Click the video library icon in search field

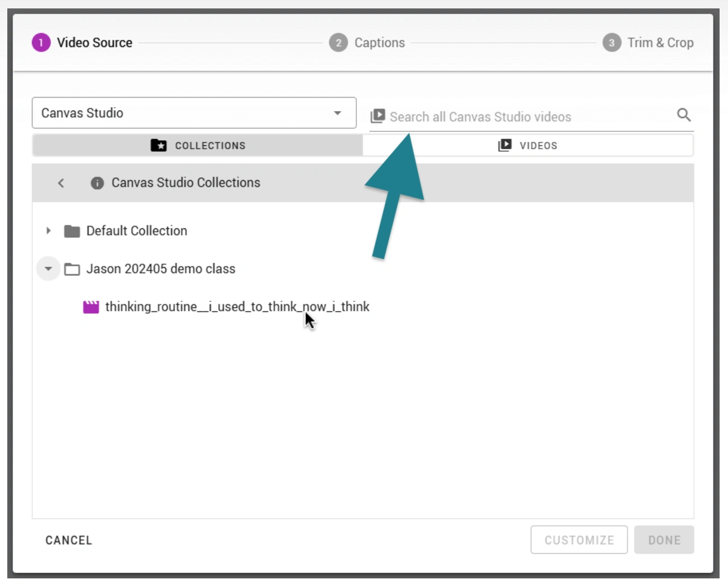pos(378,116)
